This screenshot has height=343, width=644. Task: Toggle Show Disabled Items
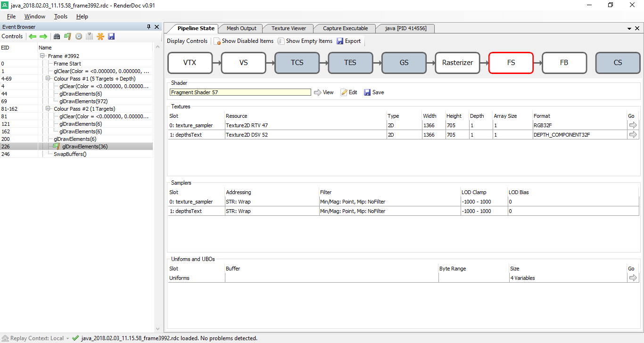tap(244, 41)
